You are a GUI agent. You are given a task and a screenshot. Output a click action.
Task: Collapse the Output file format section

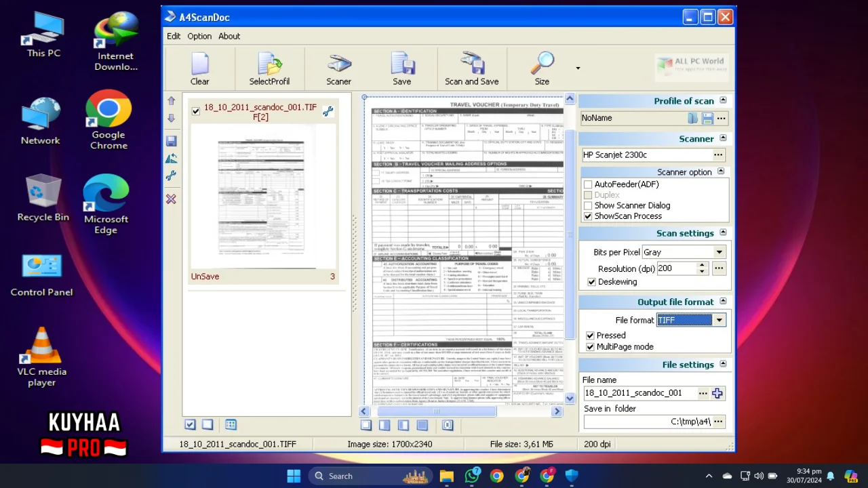click(723, 302)
